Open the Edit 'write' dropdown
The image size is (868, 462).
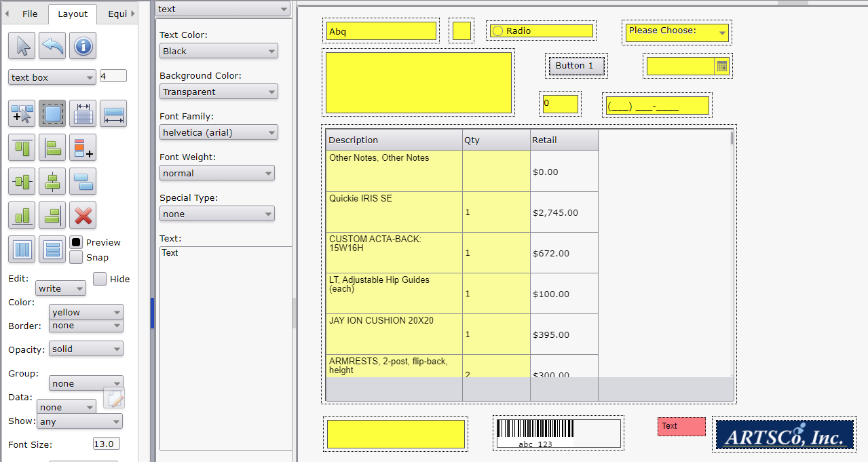[x=60, y=288]
